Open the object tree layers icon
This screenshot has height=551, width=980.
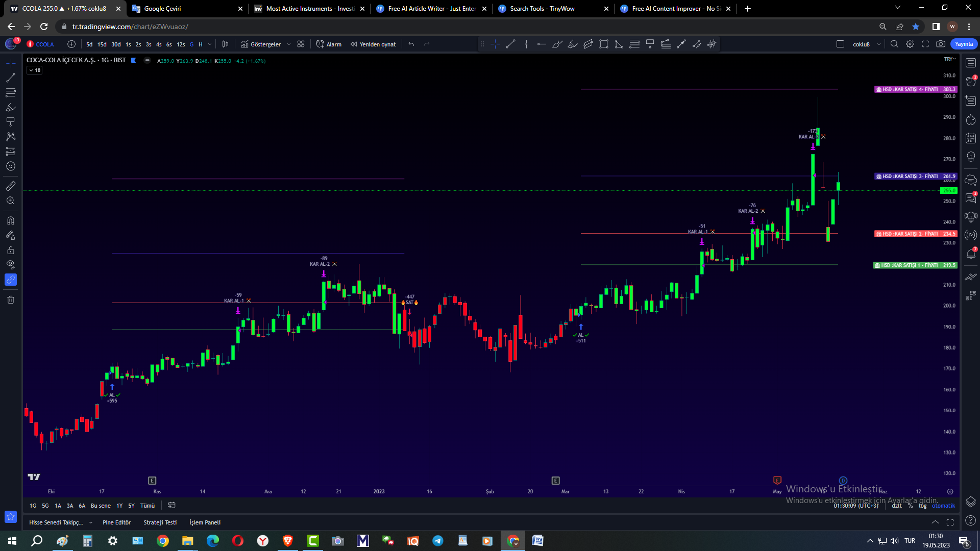[x=971, y=502]
